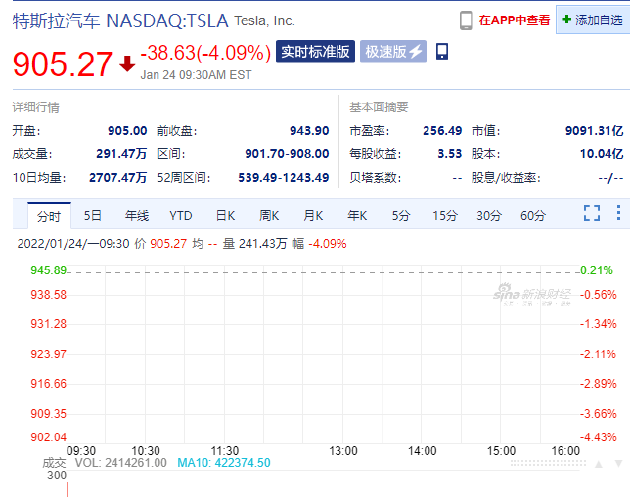Add TSLA to watchlist with 添加自选
The width and height of the screenshot is (630, 497).
[x=593, y=20]
